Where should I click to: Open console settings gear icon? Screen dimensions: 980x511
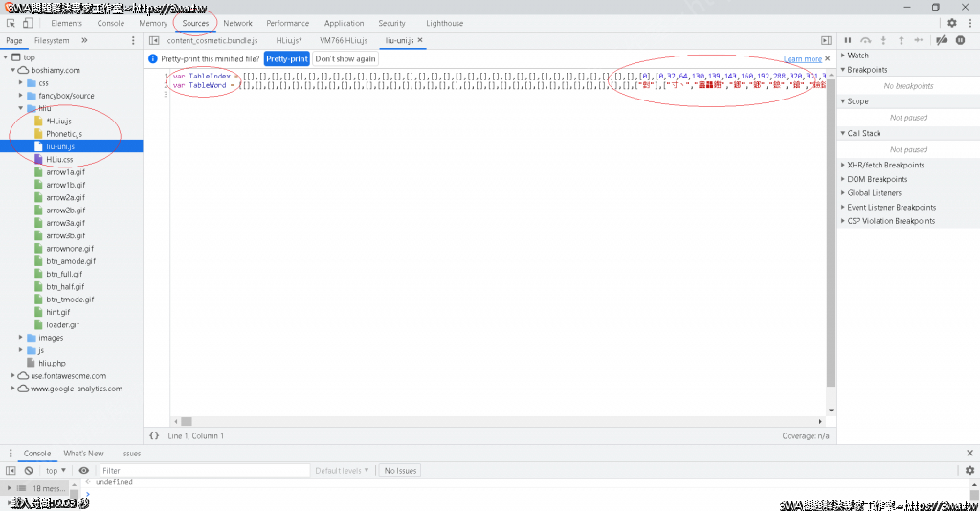(x=969, y=471)
